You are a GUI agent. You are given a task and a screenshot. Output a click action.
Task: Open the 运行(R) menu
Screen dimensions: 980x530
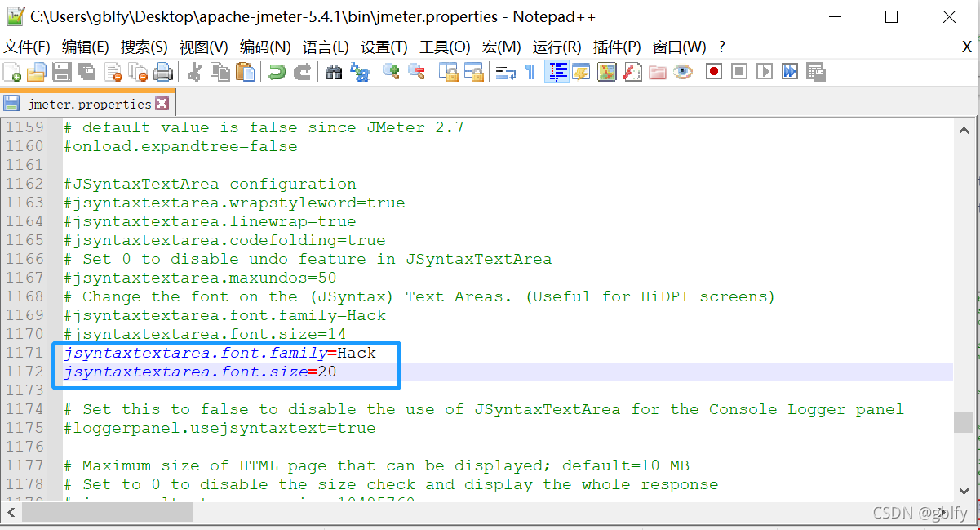[x=557, y=47]
